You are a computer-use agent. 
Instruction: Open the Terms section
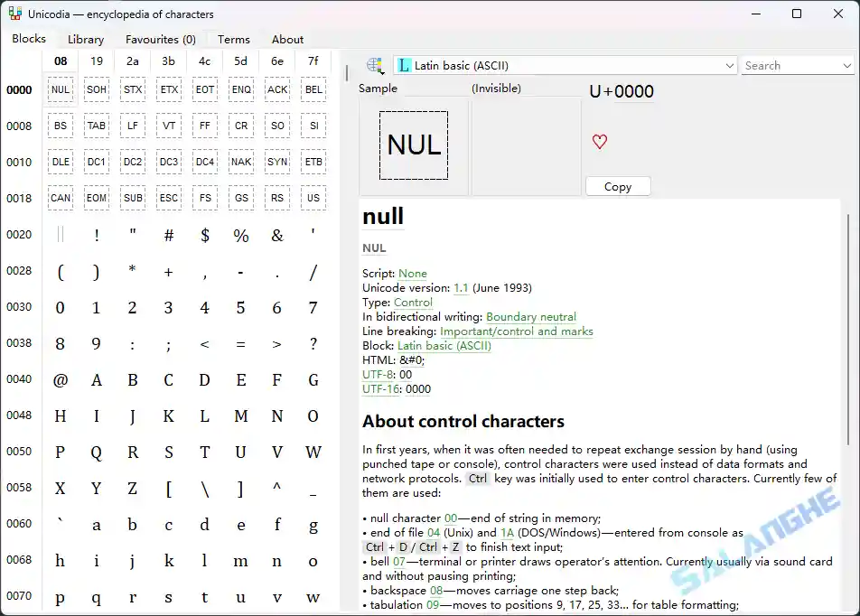232,39
